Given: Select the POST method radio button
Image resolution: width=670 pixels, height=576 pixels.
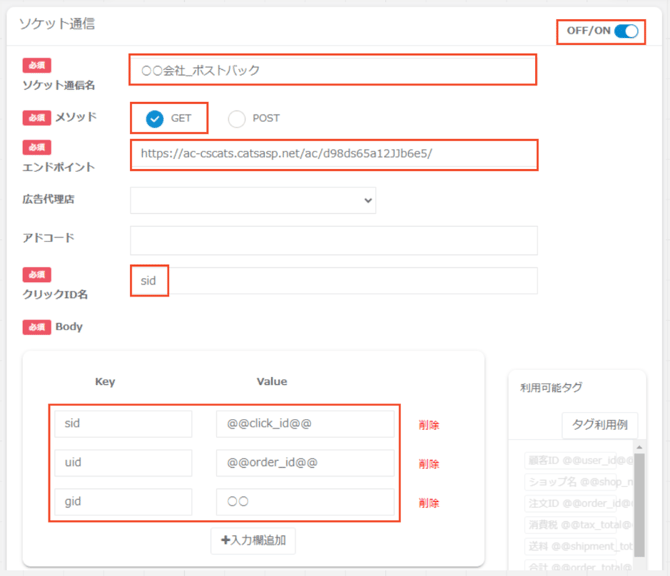Looking at the screenshot, I should point(237,119).
